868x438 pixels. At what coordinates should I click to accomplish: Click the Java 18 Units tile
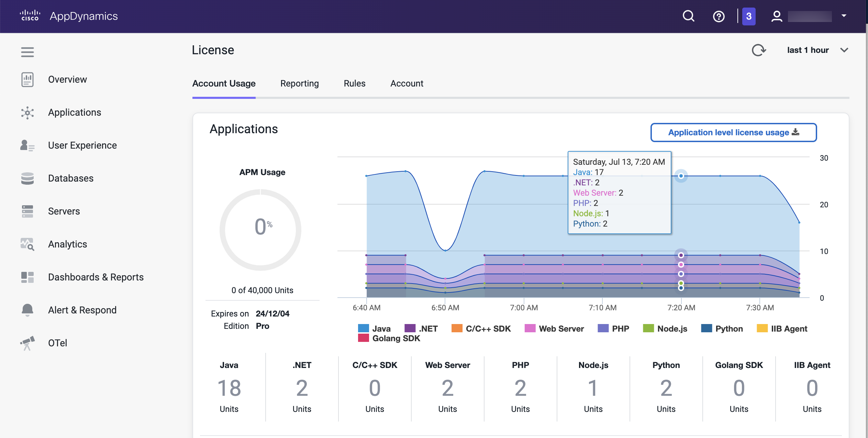coord(229,387)
